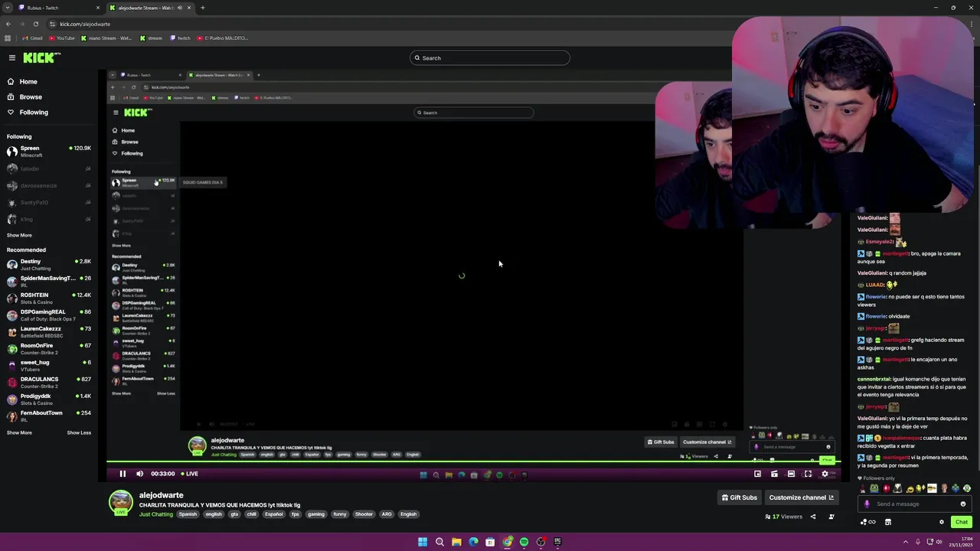Pause the live stream playback
Viewport: 980px width, 551px height.
point(122,474)
